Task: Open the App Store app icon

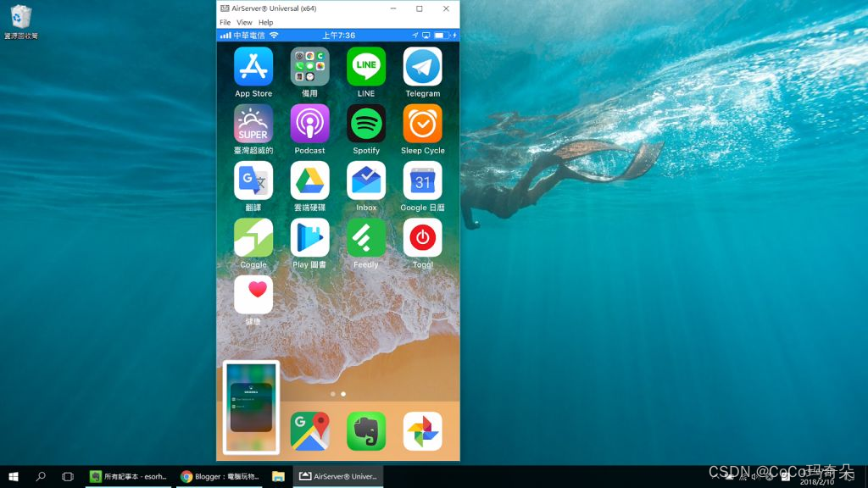Action: point(253,66)
